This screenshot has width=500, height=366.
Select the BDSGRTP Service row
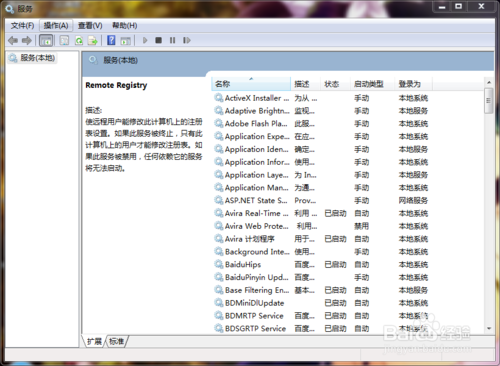tap(321, 329)
